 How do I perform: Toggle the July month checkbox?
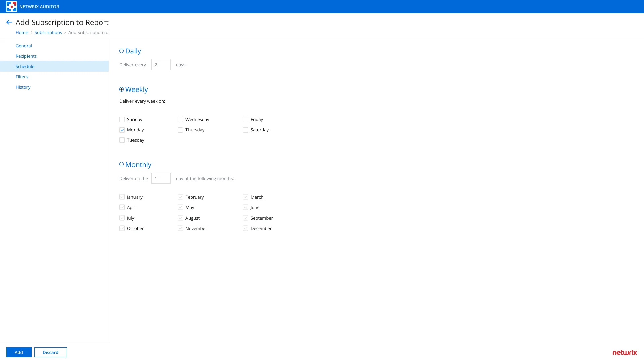click(122, 218)
